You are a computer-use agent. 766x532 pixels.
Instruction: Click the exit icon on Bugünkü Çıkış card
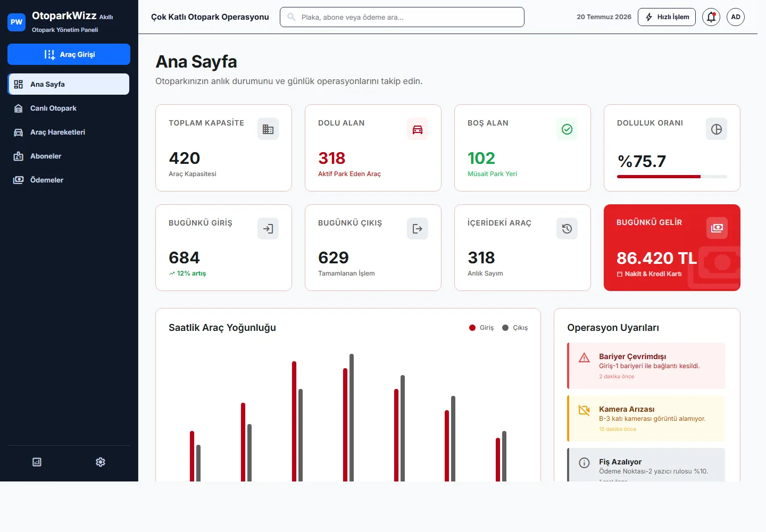coord(418,229)
